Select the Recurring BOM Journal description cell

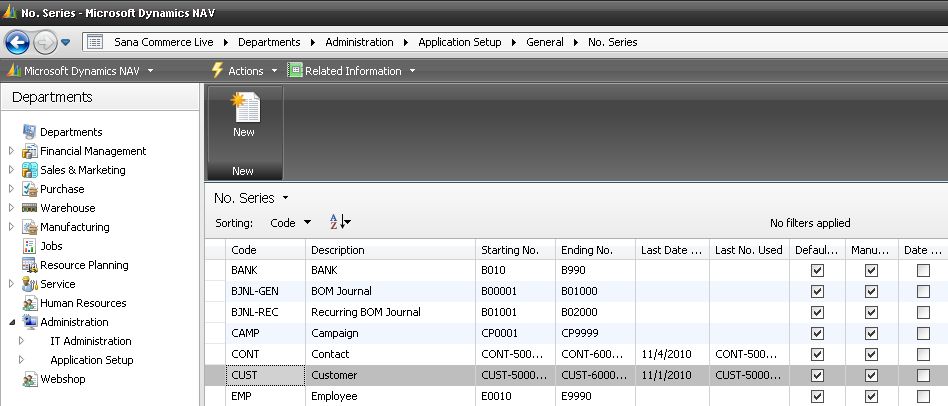(391, 312)
